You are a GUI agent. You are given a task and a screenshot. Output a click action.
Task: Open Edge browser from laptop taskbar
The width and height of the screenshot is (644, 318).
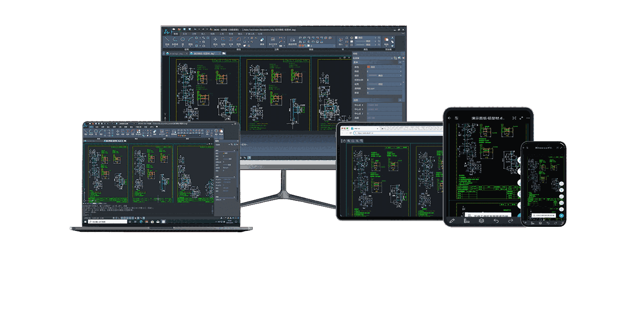[x=141, y=222]
